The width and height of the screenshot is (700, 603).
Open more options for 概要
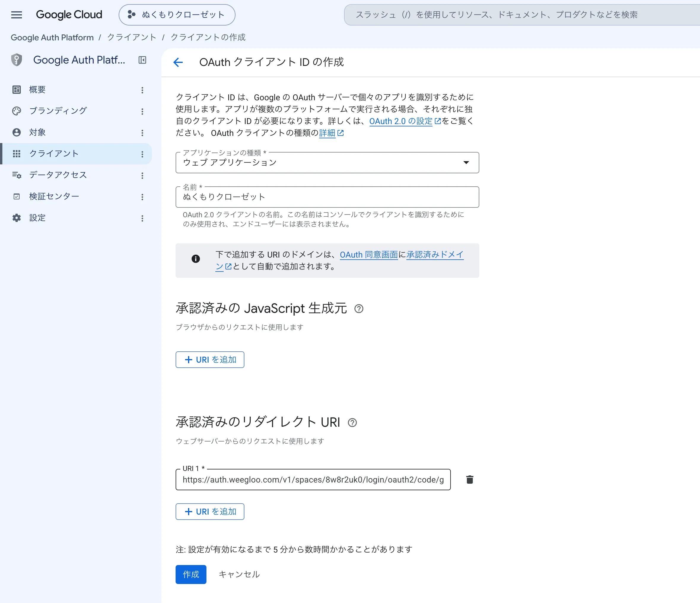click(142, 90)
